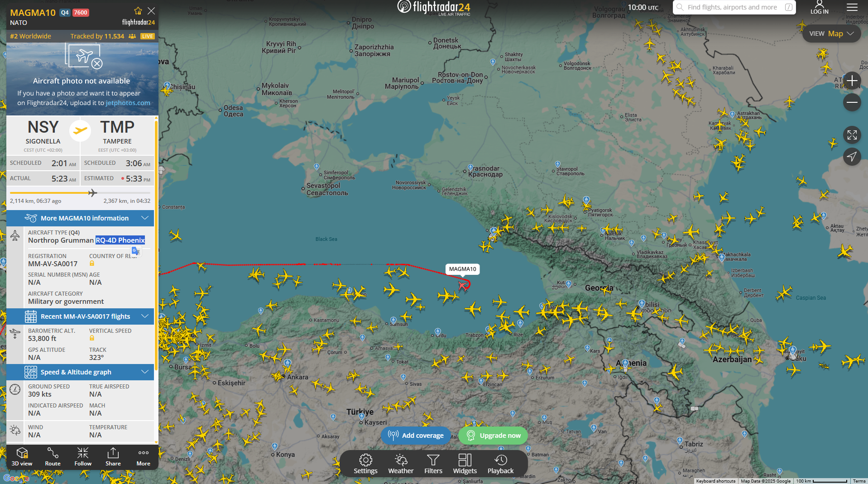Open map Terms link
868x484 pixels.
pyautogui.click(x=859, y=481)
